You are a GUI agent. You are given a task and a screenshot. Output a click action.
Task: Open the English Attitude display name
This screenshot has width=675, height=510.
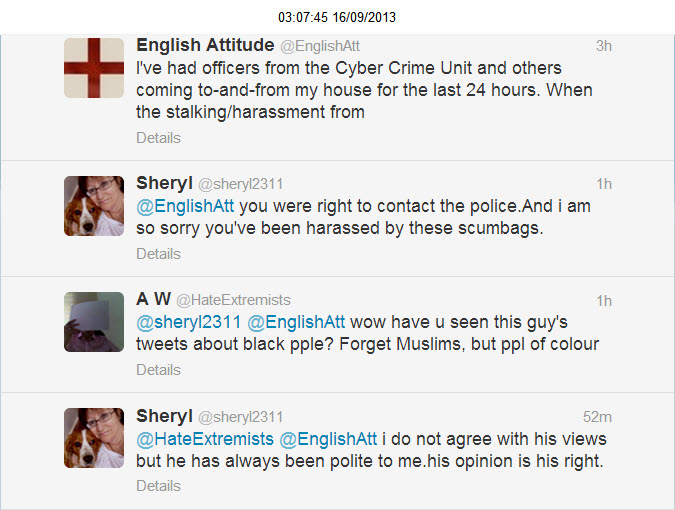click(205, 45)
